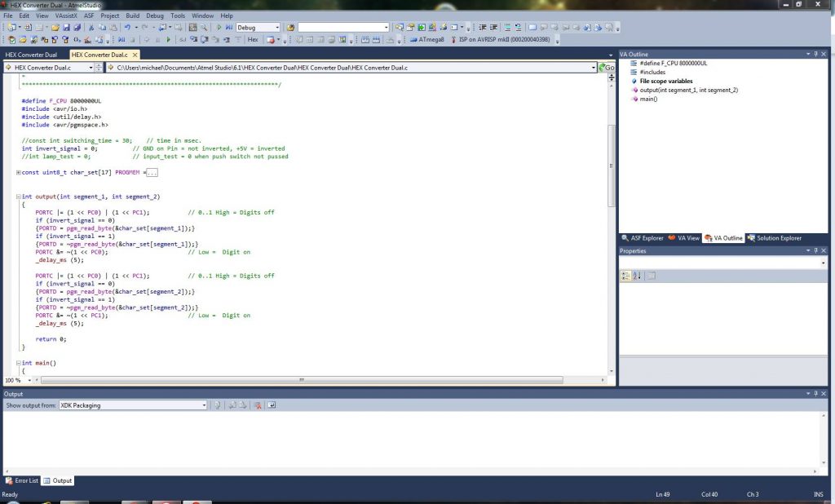The image size is (835, 504).
Task: Select main() in the VA Outline
Action: (x=648, y=99)
